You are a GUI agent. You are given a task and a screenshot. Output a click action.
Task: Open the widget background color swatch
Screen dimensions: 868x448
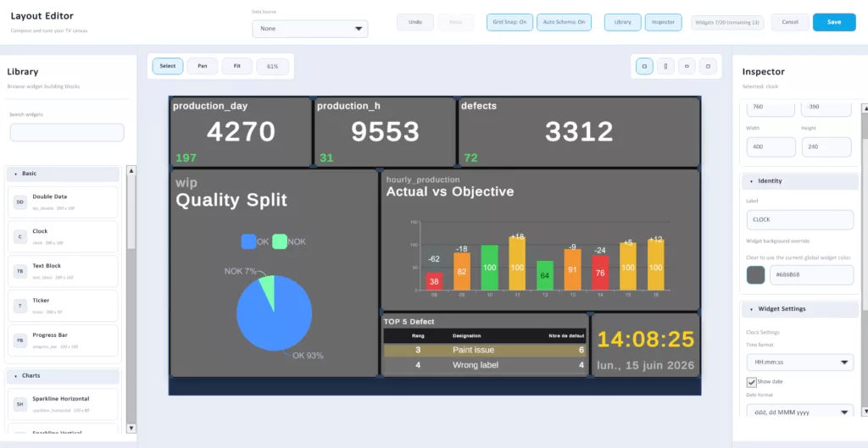755,275
